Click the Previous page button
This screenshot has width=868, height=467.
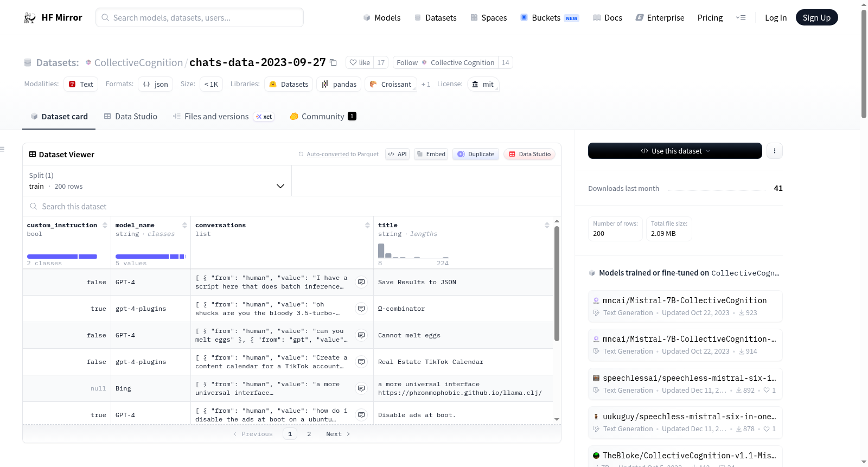(253, 434)
